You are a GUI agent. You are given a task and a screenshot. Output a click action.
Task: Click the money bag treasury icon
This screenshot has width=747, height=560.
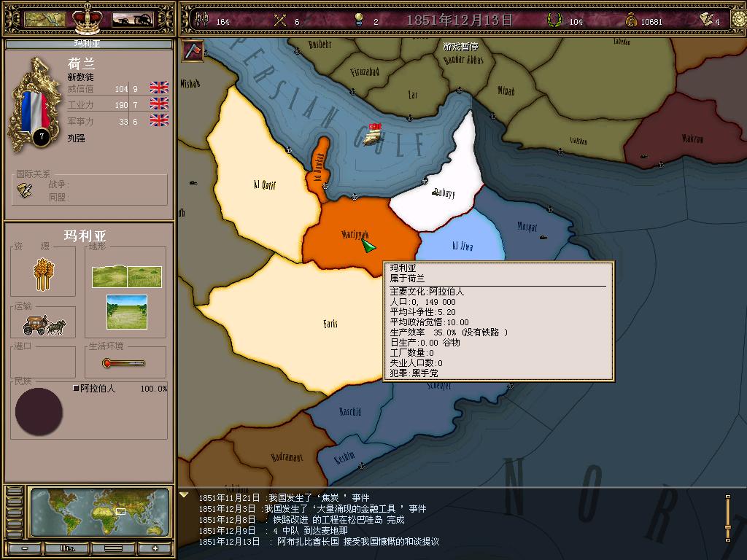click(631, 20)
